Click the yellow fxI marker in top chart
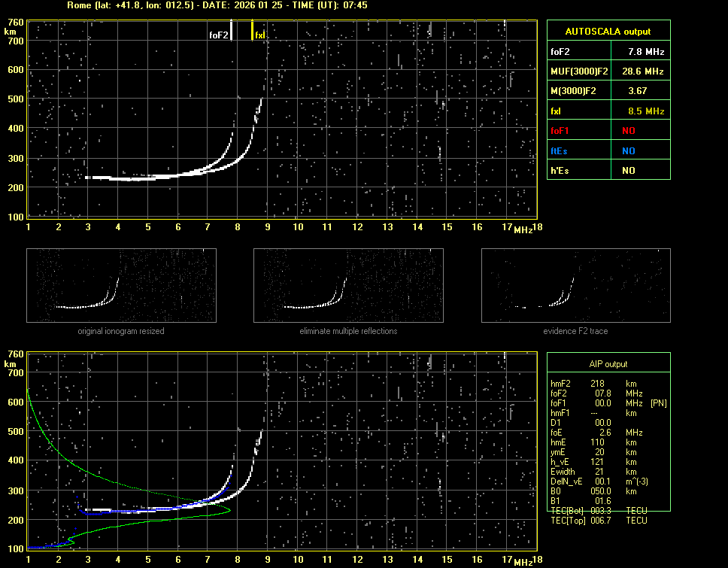728x568 pixels. [x=253, y=31]
